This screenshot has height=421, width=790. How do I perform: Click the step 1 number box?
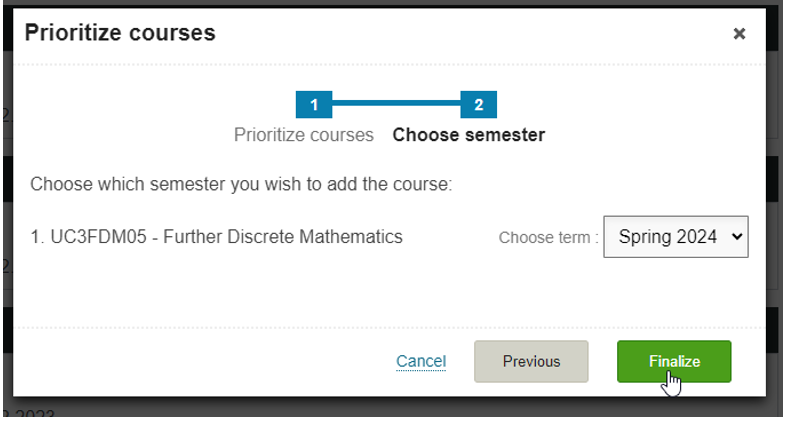pos(314,105)
